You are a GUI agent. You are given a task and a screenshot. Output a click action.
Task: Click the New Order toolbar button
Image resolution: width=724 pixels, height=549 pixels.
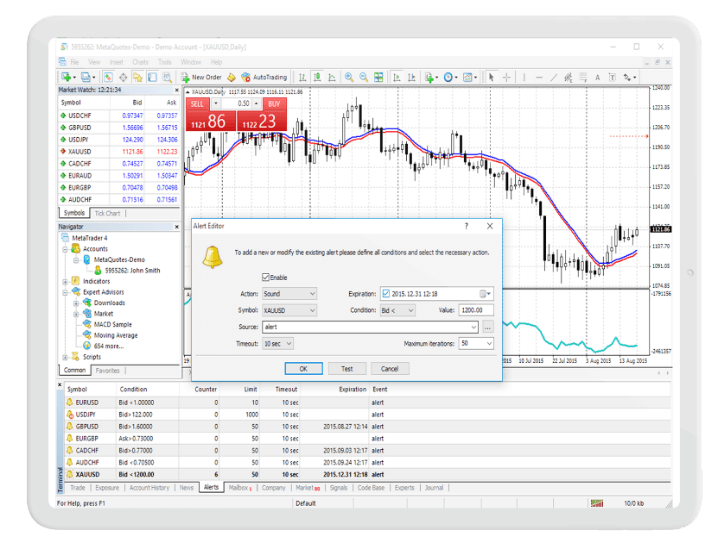pyautogui.click(x=201, y=77)
